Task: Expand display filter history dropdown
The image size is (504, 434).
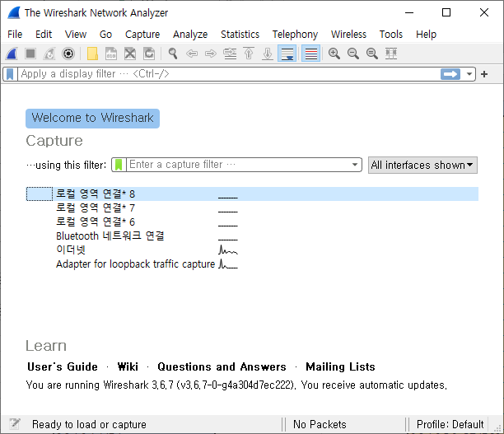Action: [x=469, y=74]
